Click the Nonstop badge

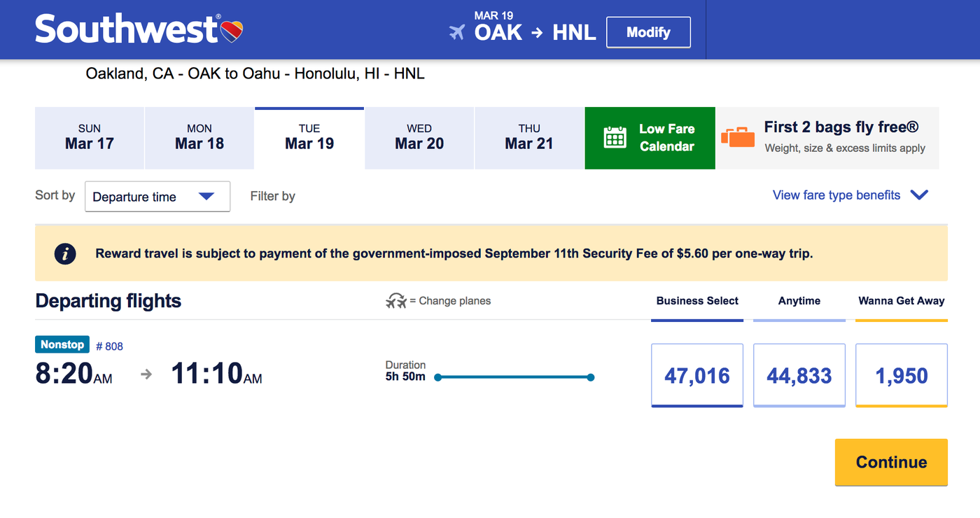(x=62, y=344)
